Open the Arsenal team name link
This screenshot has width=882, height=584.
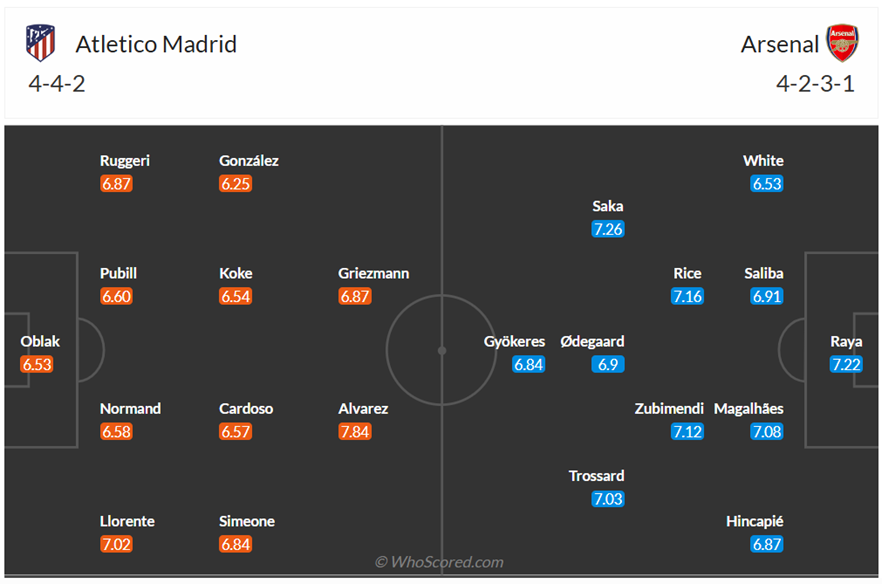pos(779,44)
